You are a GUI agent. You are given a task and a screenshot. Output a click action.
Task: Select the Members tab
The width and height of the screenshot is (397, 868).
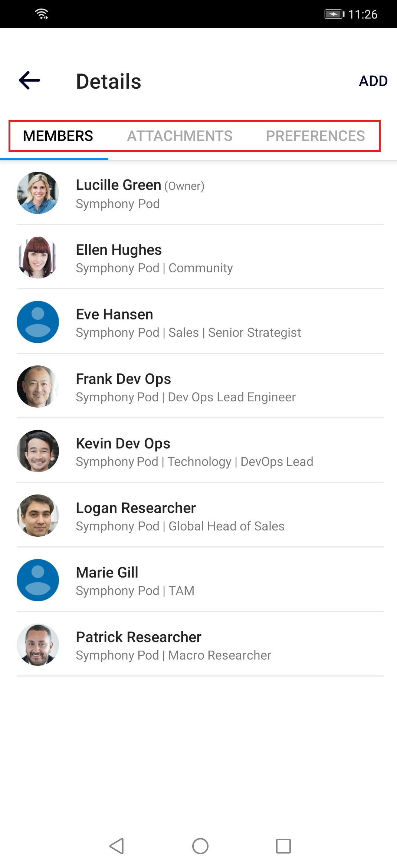click(58, 136)
